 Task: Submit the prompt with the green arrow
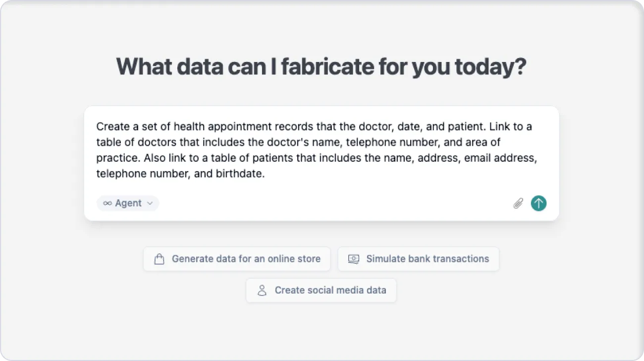tap(538, 203)
